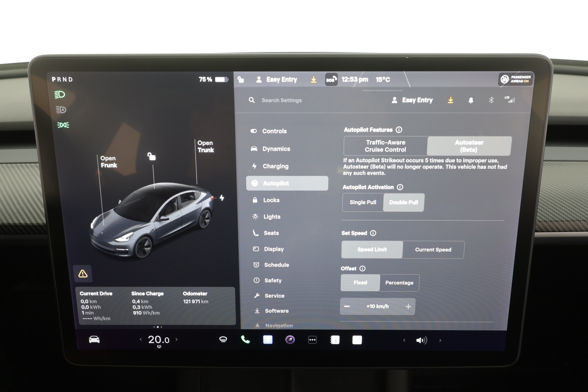Tap the Search Settings field
Viewport: 588px width, 392px height.
pos(282,100)
